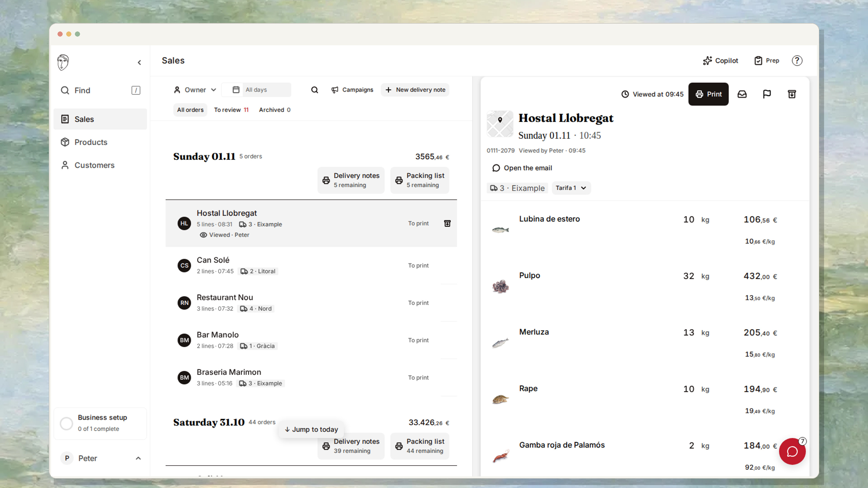This screenshot has height=488, width=868.
Task: Click the Pulpo octopus image
Action: point(500,287)
